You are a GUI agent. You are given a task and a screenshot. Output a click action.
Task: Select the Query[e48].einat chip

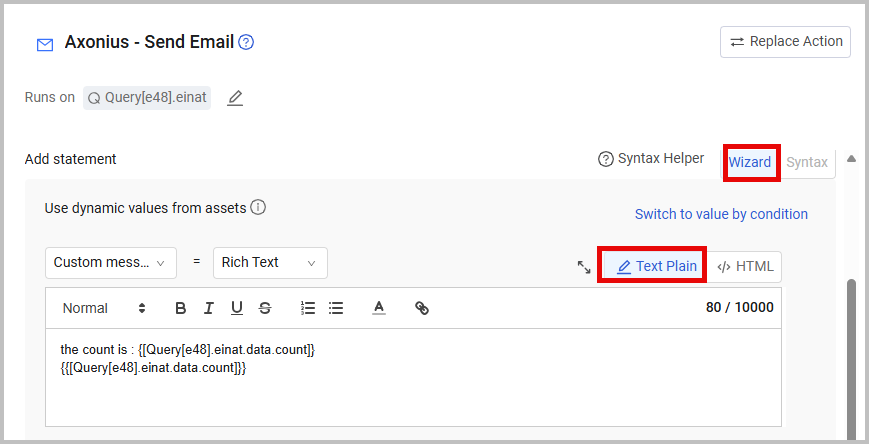click(x=147, y=98)
